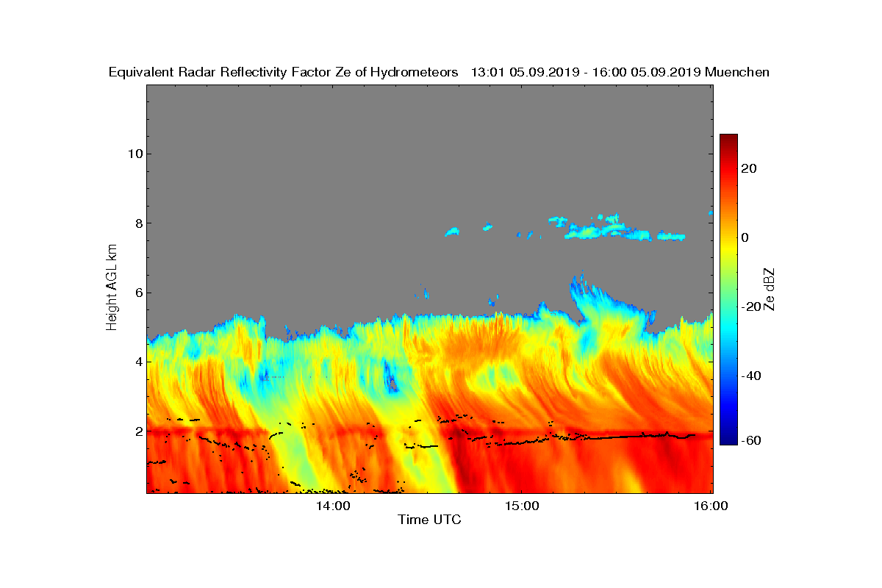Click the colorbar value 0
This screenshot has height=588, width=882.
pos(746,237)
